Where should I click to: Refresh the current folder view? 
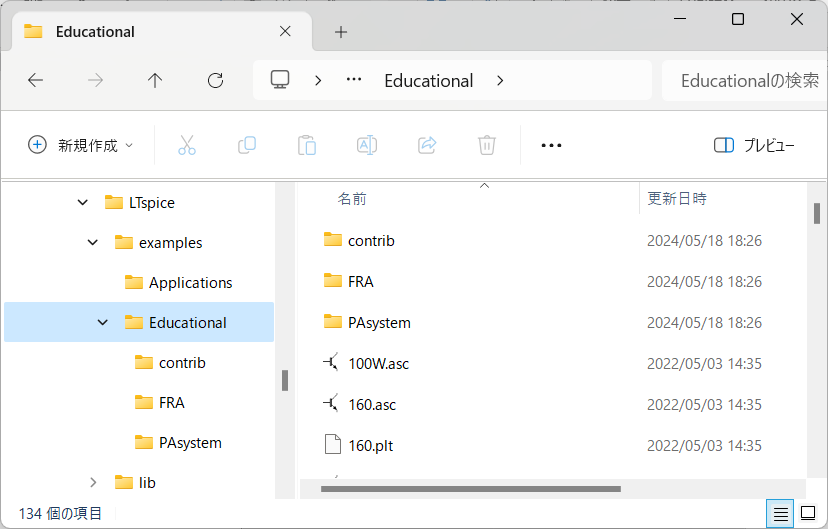[215, 81]
